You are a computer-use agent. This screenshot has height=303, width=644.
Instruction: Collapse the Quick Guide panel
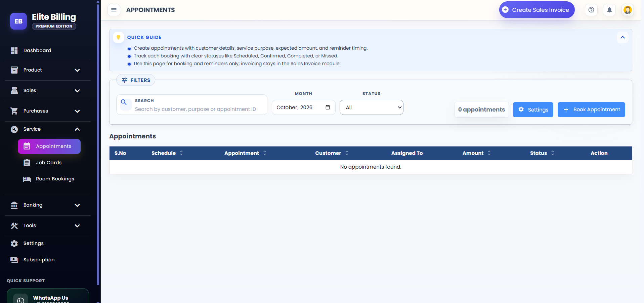pyautogui.click(x=622, y=37)
